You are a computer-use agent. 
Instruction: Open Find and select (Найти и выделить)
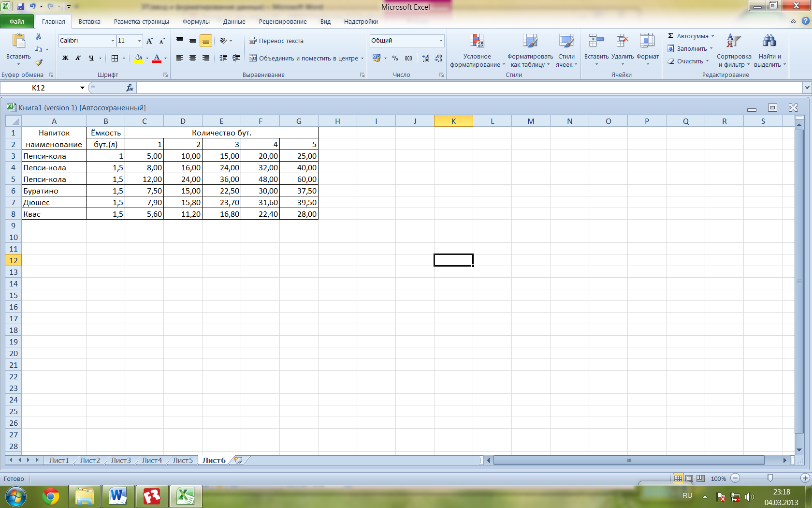click(x=769, y=51)
